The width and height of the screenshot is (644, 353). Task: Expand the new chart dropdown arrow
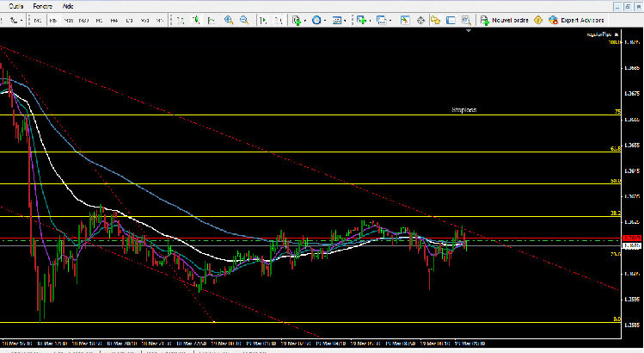[371, 20]
